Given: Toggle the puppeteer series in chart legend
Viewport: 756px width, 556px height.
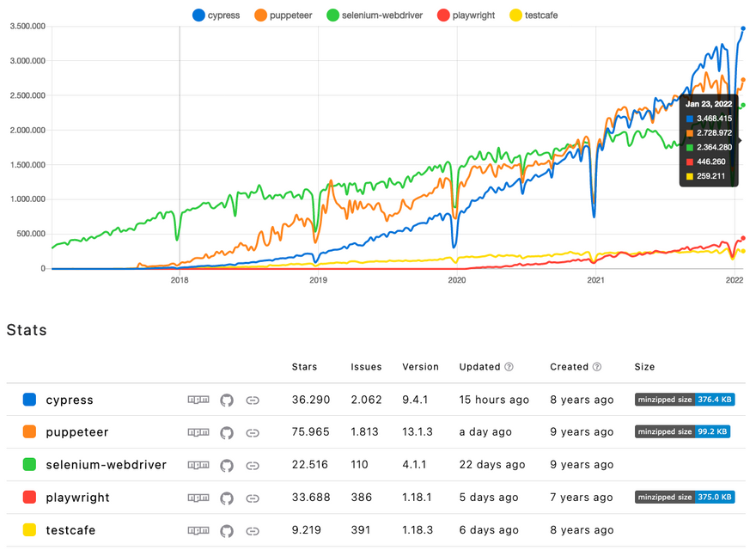Looking at the screenshot, I should (x=284, y=15).
